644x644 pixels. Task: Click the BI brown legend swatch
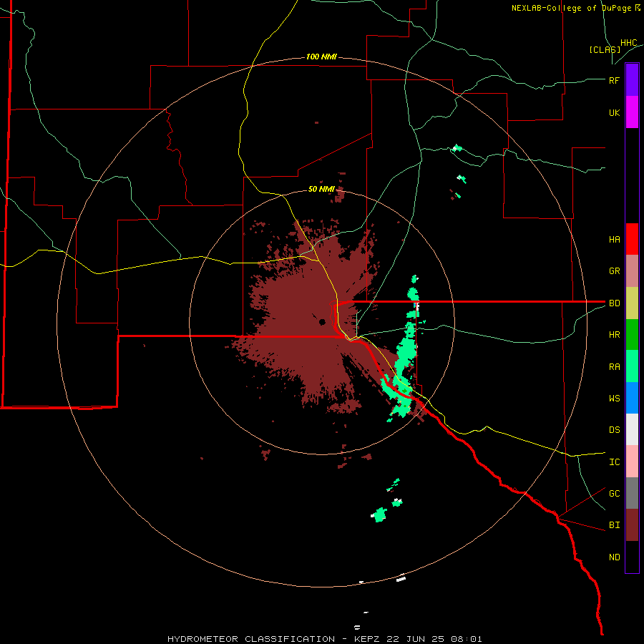(632, 525)
